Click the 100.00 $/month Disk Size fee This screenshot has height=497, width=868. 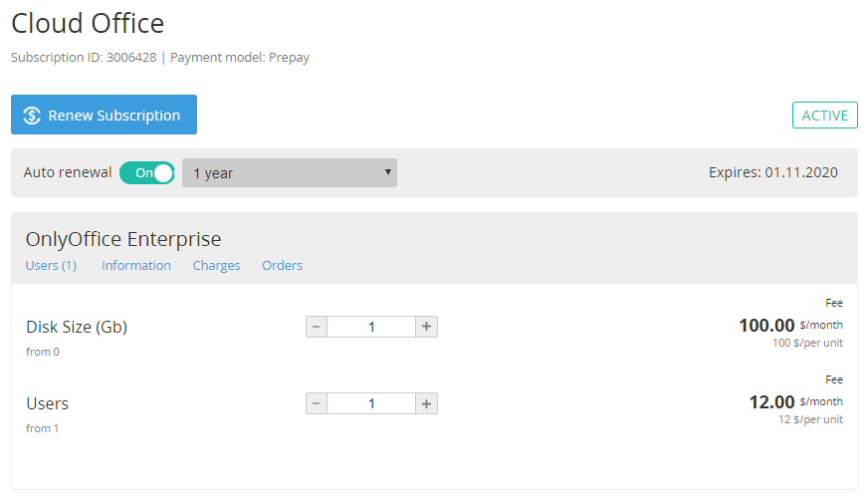tap(789, 326)
